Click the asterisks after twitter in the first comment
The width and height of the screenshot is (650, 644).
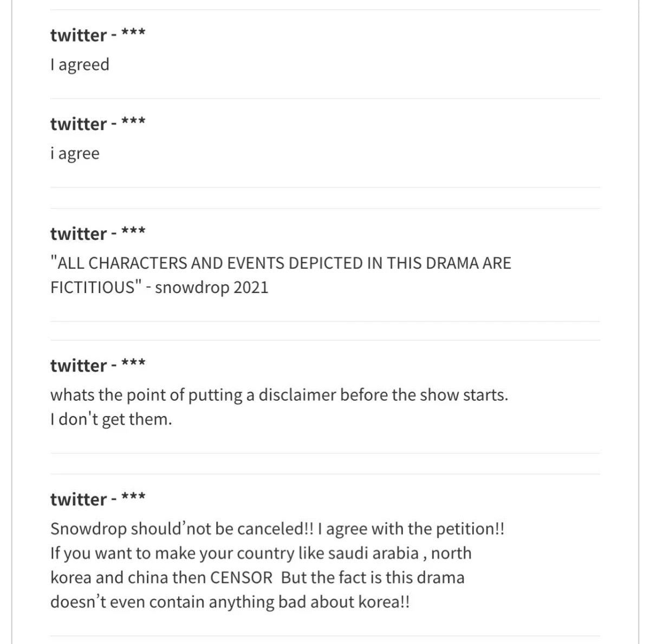[x=133, y=32]
